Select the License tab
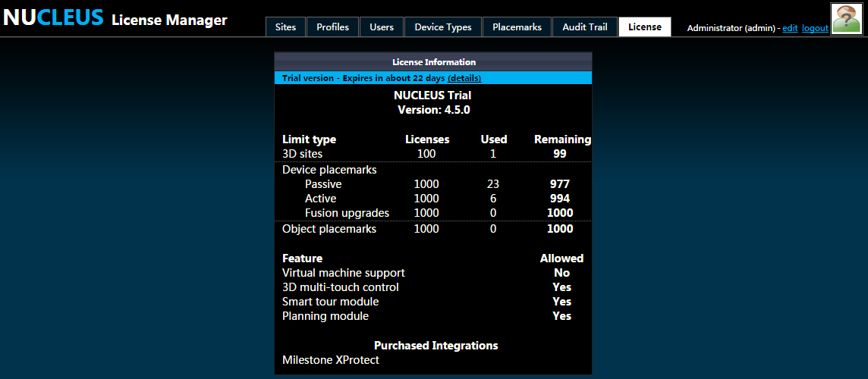This screenshot has width=868, height=379. coord(644,27)
